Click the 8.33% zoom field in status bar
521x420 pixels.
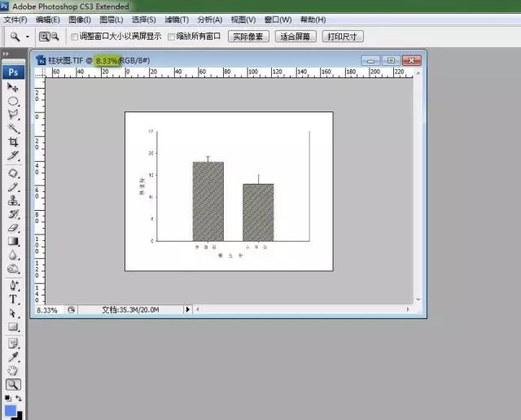pos(47,310)
